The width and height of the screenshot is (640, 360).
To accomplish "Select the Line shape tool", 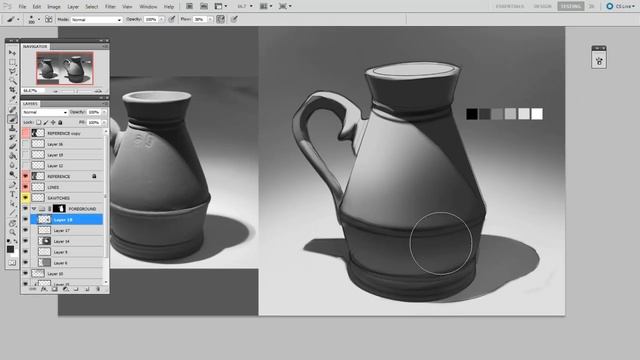I will 12,213.
